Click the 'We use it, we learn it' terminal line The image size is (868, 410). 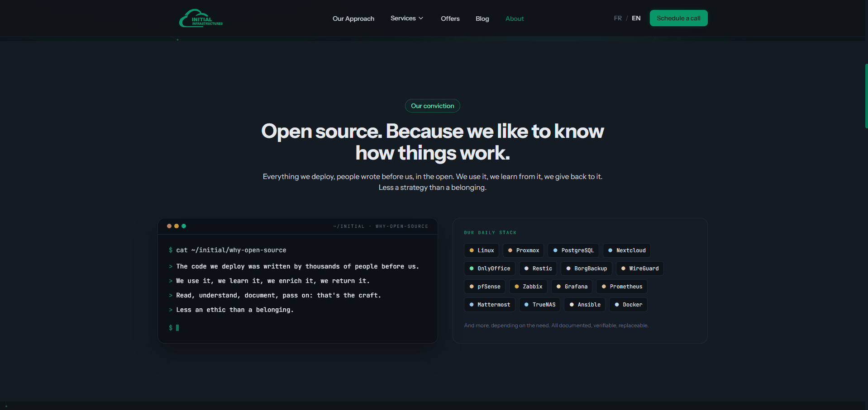269,281
